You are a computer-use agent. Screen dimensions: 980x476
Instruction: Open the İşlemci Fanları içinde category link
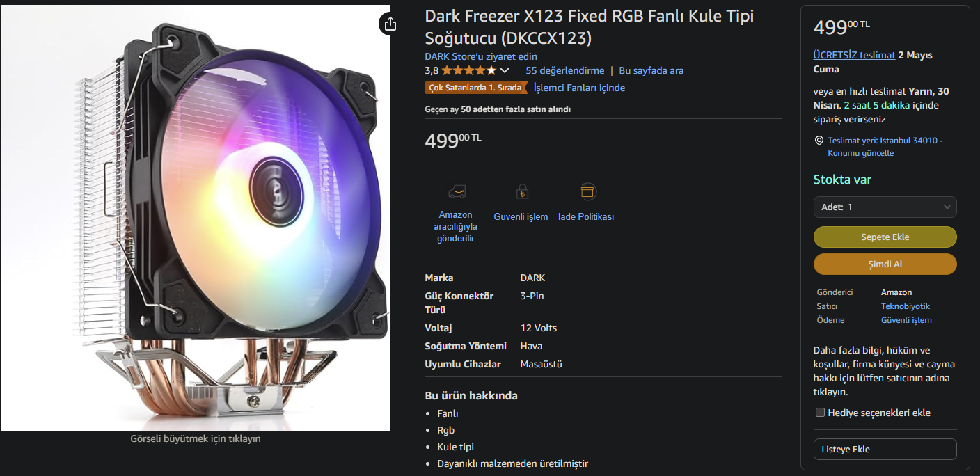(580, 88)
